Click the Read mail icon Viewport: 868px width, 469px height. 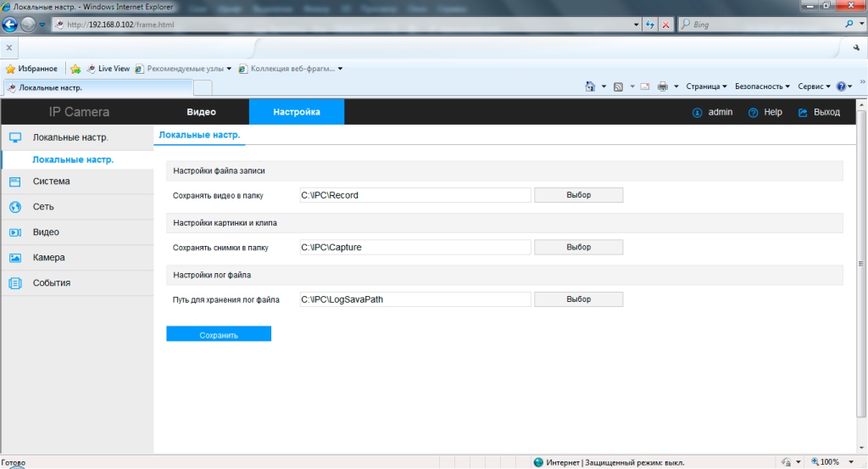(645, 87)
